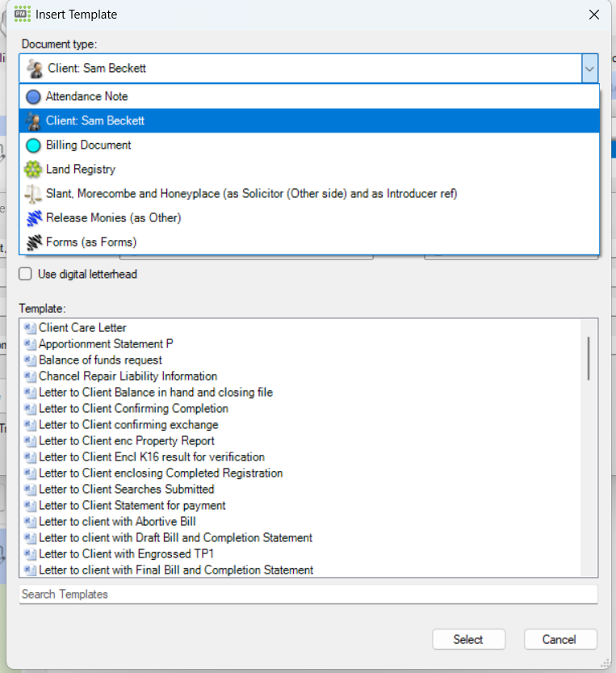Click the Search Templates input field
This screenshot has width=616, height=673.
(x=308, y=595)
